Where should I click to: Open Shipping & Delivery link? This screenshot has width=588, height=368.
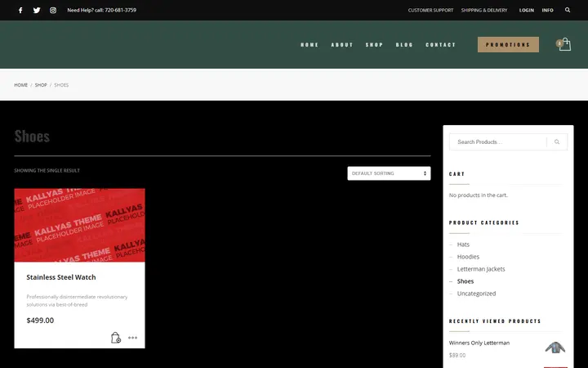(484, 10)
